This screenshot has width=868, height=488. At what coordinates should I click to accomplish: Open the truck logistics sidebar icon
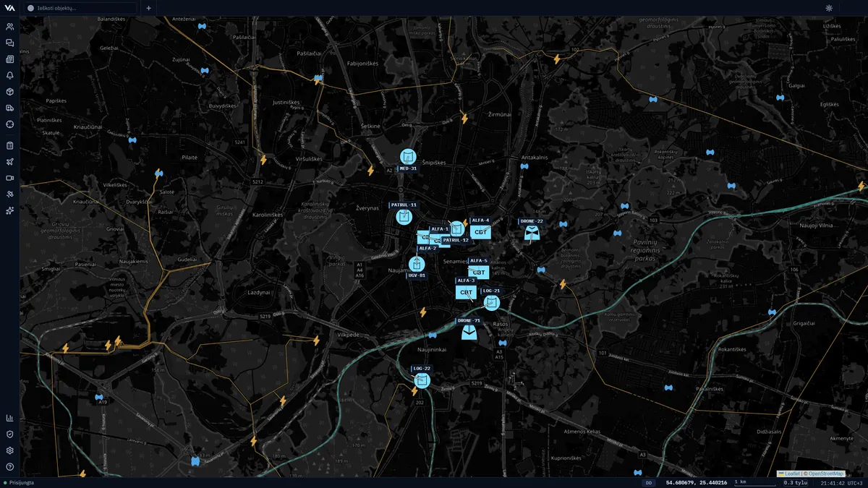pyautogui.click(x=10, y=108)
